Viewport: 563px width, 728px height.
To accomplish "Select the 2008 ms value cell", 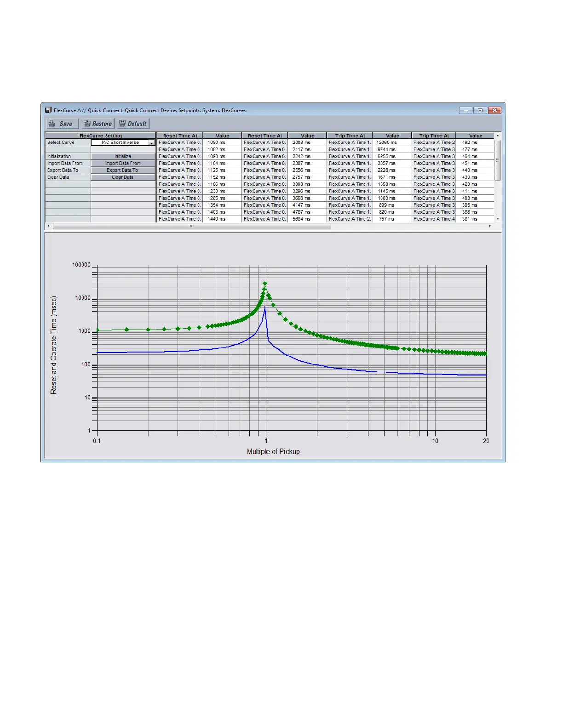I will tap(307, 142).
